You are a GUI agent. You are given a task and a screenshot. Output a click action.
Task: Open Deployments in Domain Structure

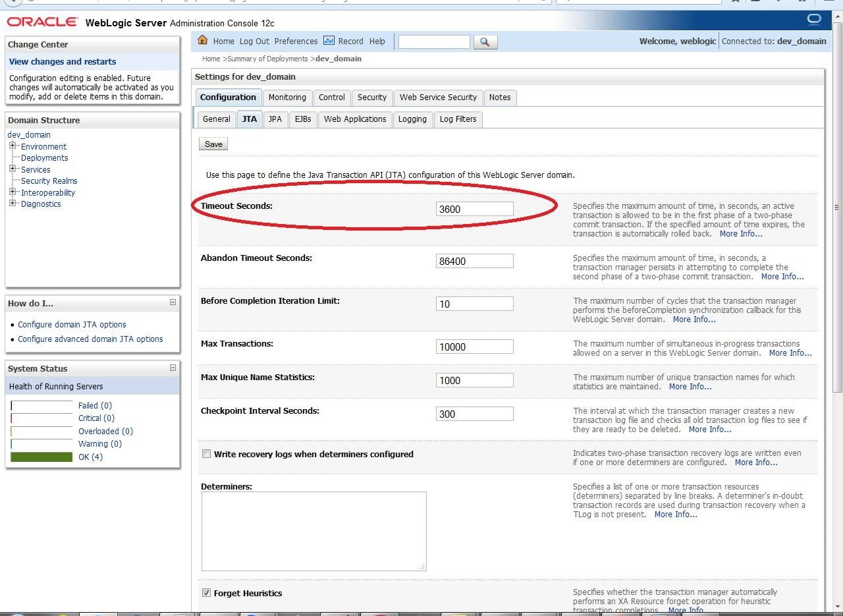[x=44, y=157]
